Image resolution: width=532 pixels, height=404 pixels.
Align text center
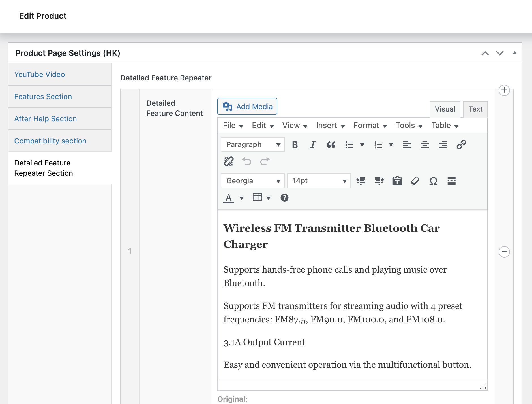pos(425,145)
